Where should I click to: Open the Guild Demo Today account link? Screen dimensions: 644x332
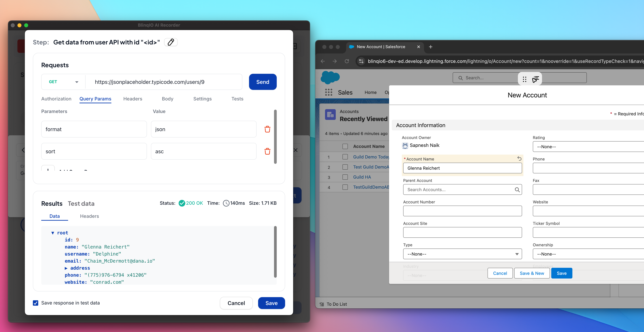point(371,157)
